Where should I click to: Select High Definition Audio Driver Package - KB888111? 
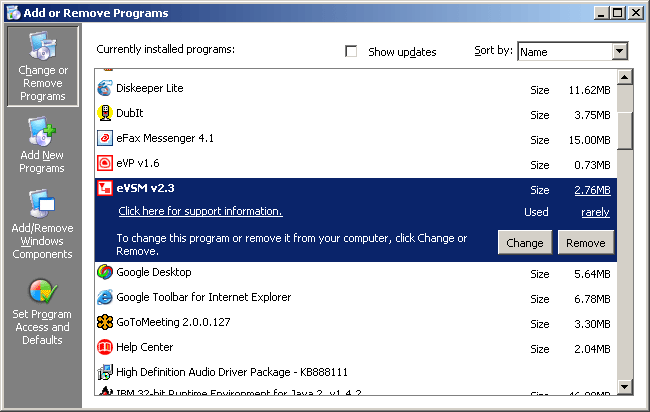click(x=356, y=372)
